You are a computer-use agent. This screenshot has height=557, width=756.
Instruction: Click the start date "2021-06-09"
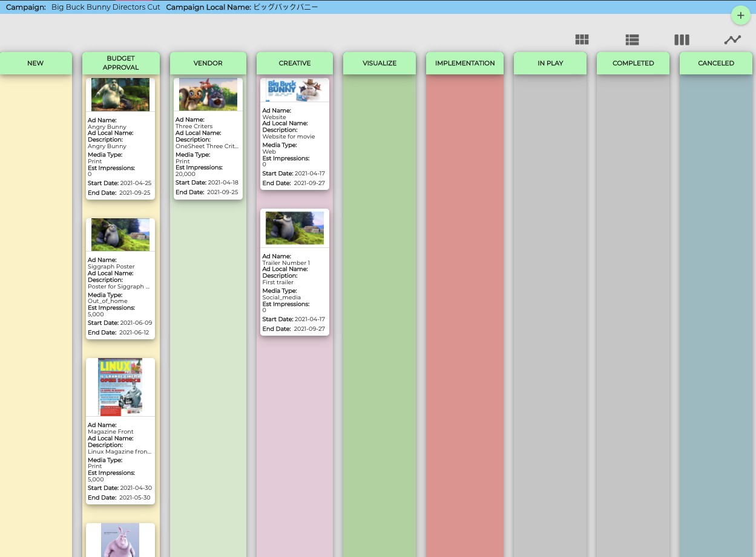point(136,323)
